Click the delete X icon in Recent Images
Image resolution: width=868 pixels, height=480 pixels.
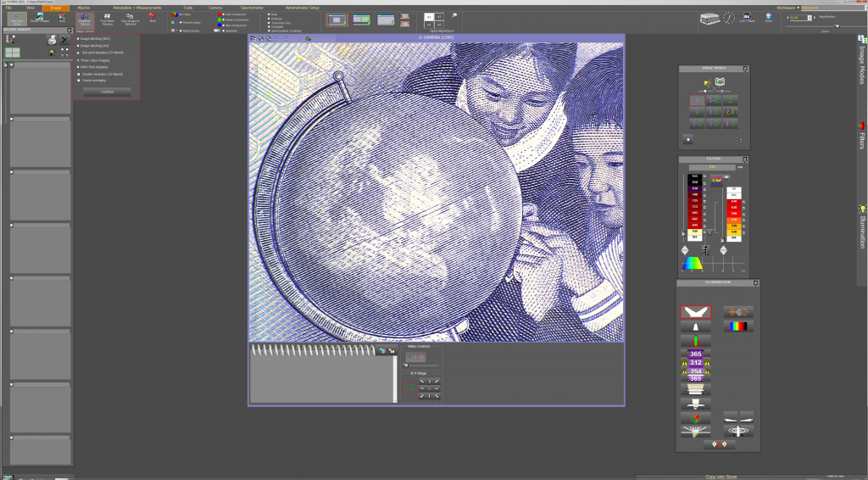click(x=65, y=40)
